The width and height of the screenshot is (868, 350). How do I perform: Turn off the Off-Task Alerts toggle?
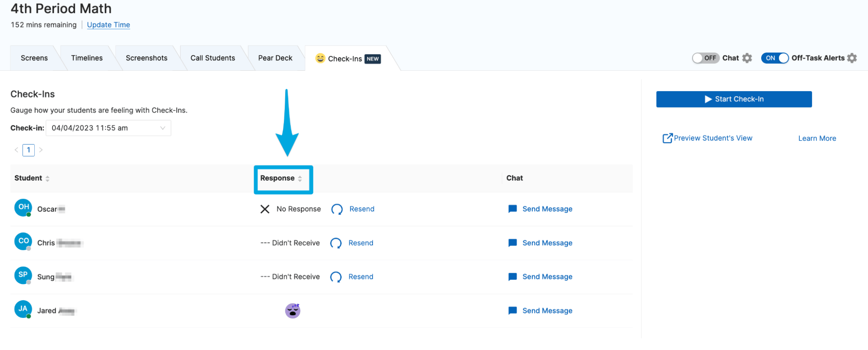coord(775,58)
